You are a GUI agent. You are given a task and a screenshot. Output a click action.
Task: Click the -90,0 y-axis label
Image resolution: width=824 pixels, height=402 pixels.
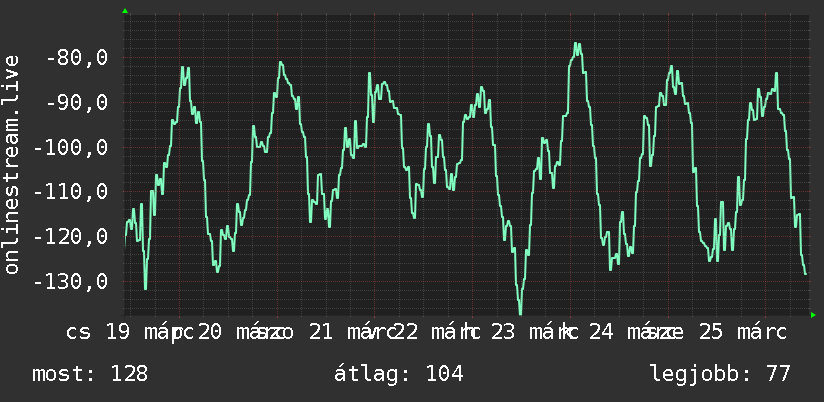77,102
